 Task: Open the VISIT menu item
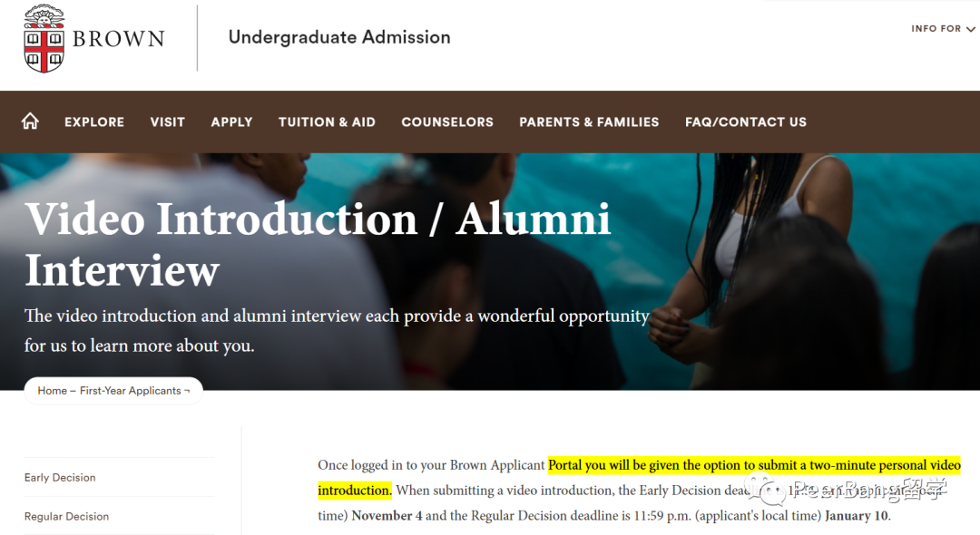click(168, 122)
